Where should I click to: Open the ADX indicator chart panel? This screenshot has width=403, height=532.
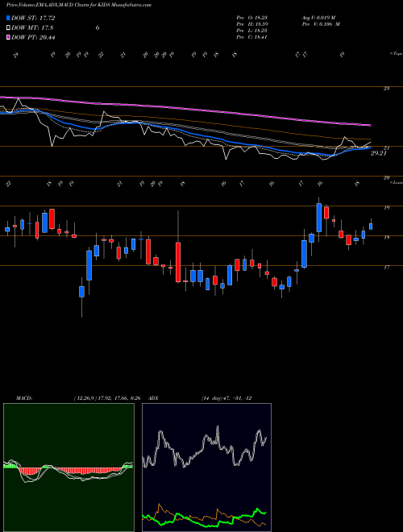tap(206, 468)
